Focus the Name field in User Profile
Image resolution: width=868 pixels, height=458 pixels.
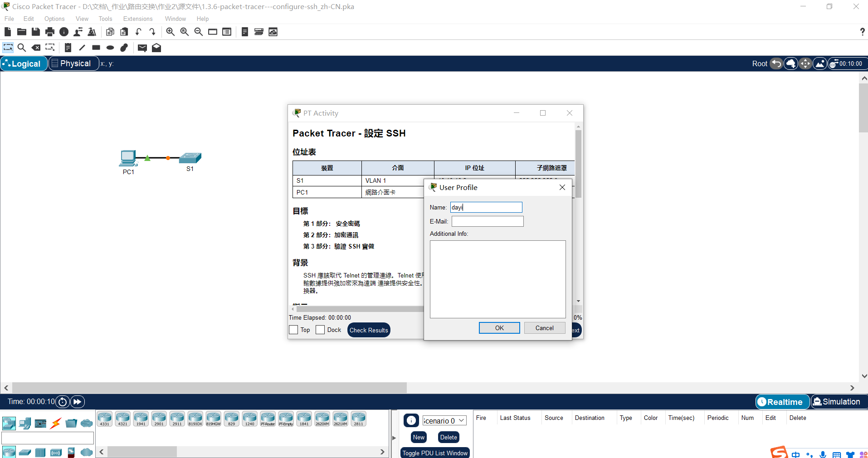486,207
